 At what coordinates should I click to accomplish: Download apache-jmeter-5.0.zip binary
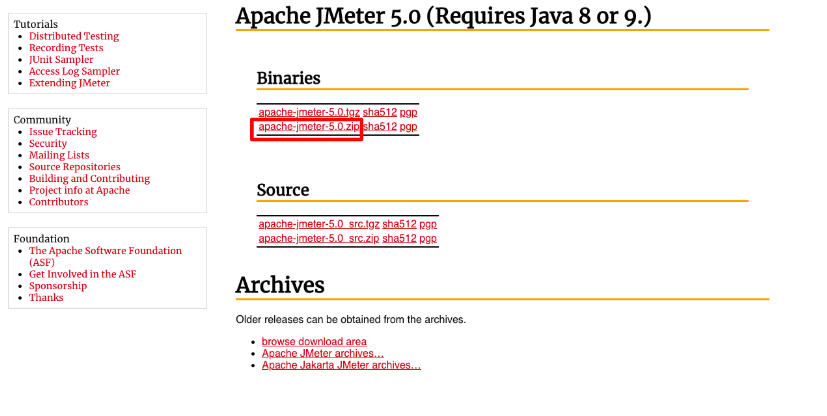coord(309,127)
